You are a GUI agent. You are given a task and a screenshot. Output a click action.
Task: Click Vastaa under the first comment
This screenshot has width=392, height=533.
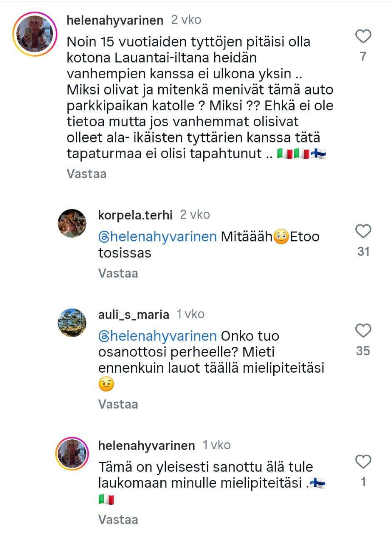(x=87, y=174)
